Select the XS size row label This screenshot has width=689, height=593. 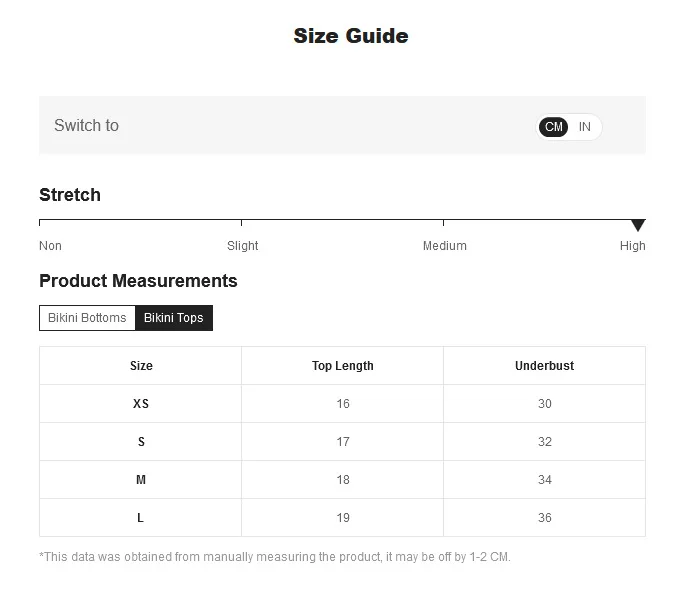(x=141, y=404)
